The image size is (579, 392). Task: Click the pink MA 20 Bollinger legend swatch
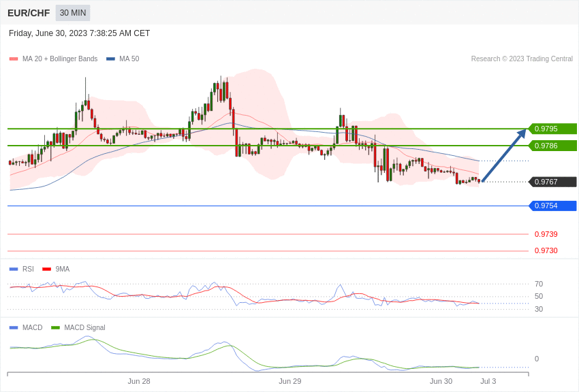tap(14, 59)
